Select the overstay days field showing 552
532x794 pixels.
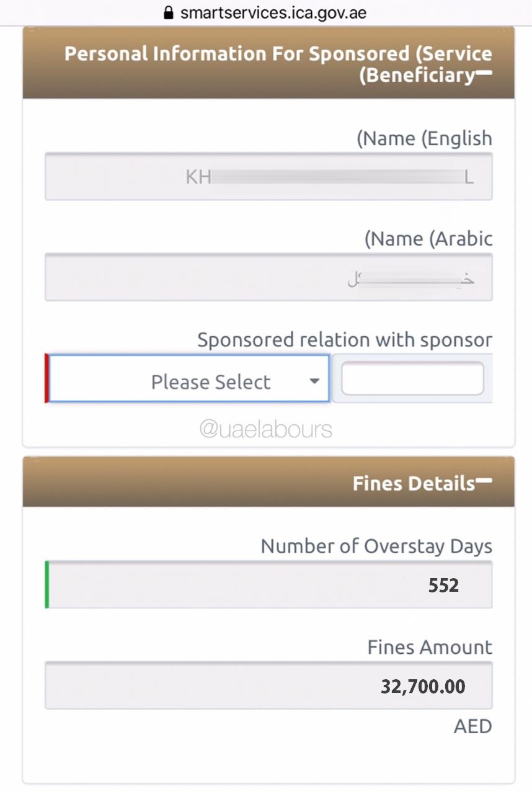pos(268,585)
